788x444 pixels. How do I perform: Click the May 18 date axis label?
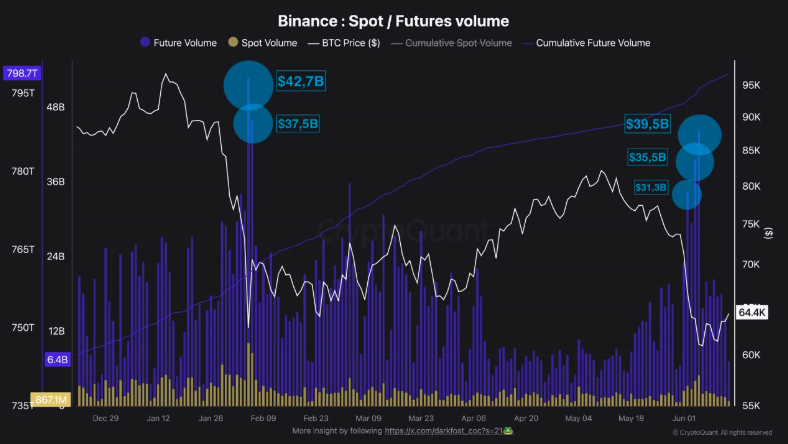click(631, 418)
